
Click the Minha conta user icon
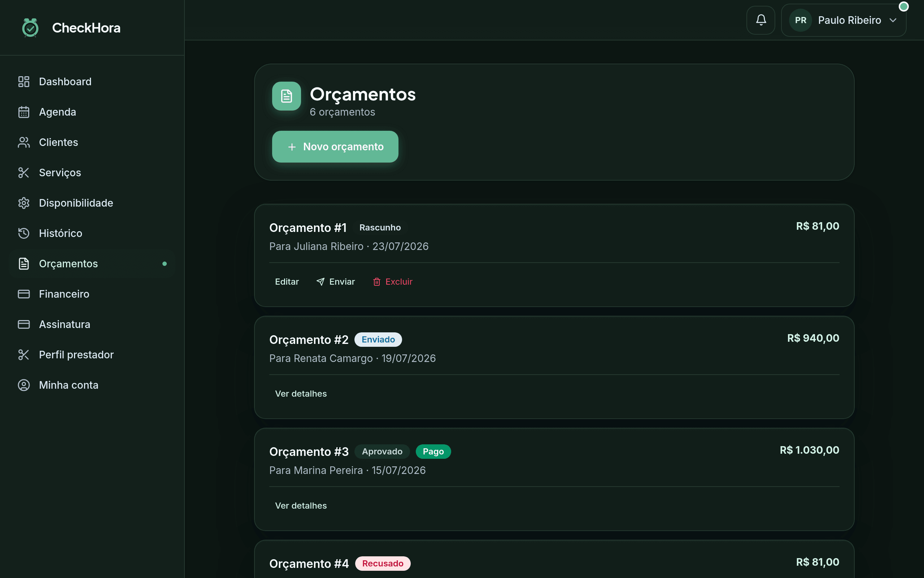(24, 385)
